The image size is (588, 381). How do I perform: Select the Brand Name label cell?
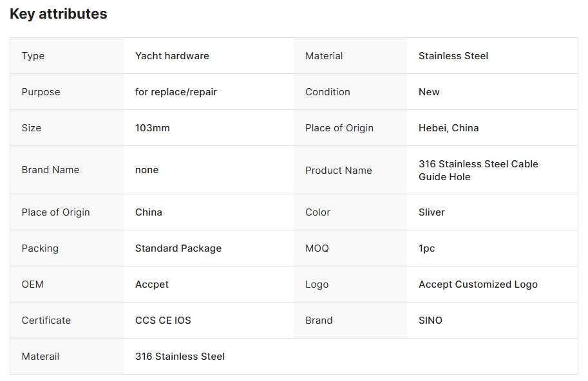pos(50,170)
